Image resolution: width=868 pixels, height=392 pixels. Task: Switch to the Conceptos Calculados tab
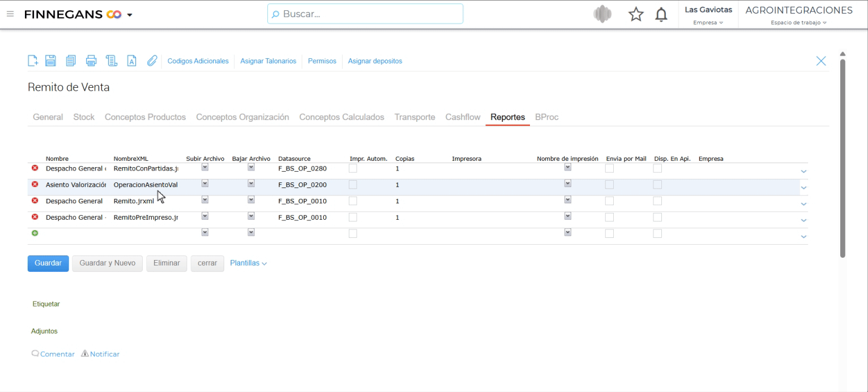pyautogui.click(x=342, y=117)
